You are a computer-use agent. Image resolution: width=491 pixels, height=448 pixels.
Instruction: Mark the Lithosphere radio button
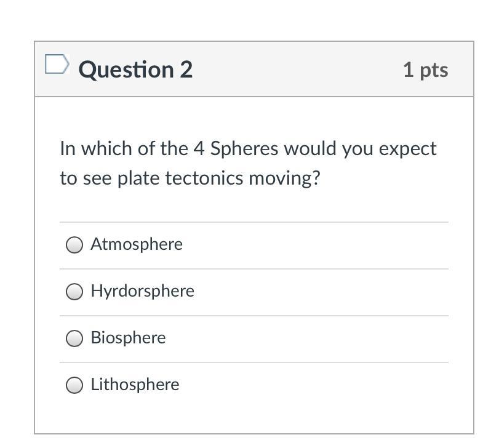(x=74, y=385)
